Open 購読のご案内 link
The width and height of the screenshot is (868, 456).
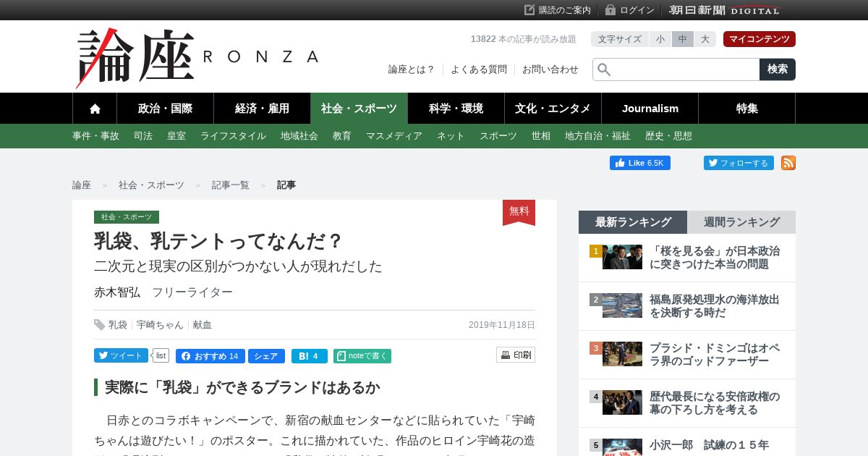558,10
